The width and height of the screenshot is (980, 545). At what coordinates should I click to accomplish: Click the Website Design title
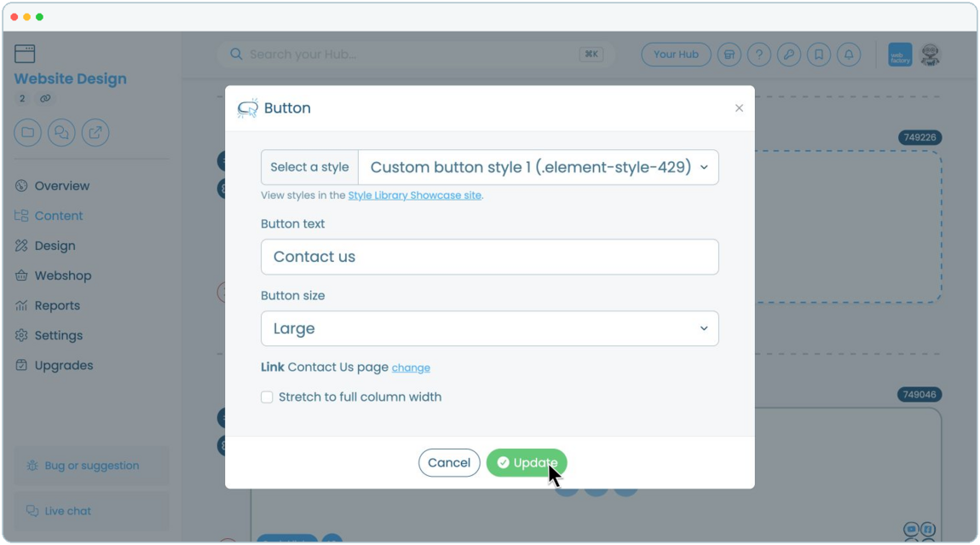click(70, 78)
